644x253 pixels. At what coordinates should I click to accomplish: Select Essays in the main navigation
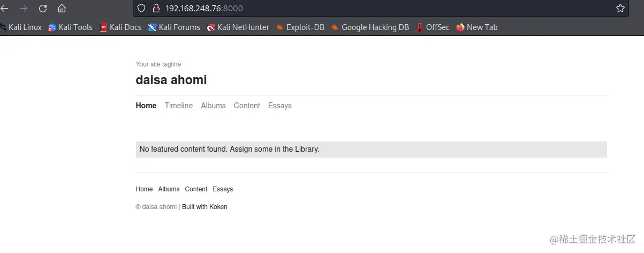pos(280,106)
